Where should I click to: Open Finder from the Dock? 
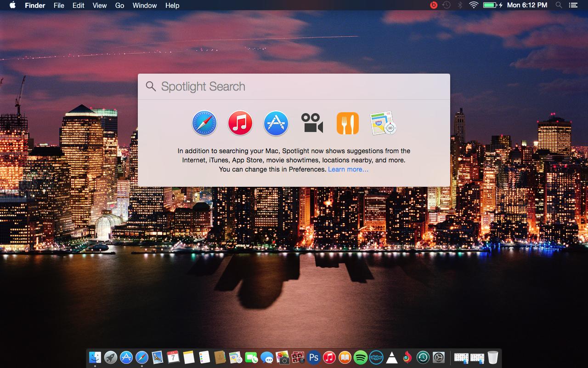pos(95,357)
